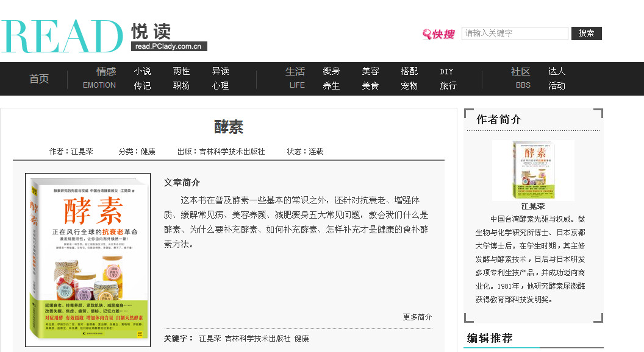This screenshot has width=644, height=352.
Task: Open the 心理 navigation link
Action: click(x=221, y=86)
